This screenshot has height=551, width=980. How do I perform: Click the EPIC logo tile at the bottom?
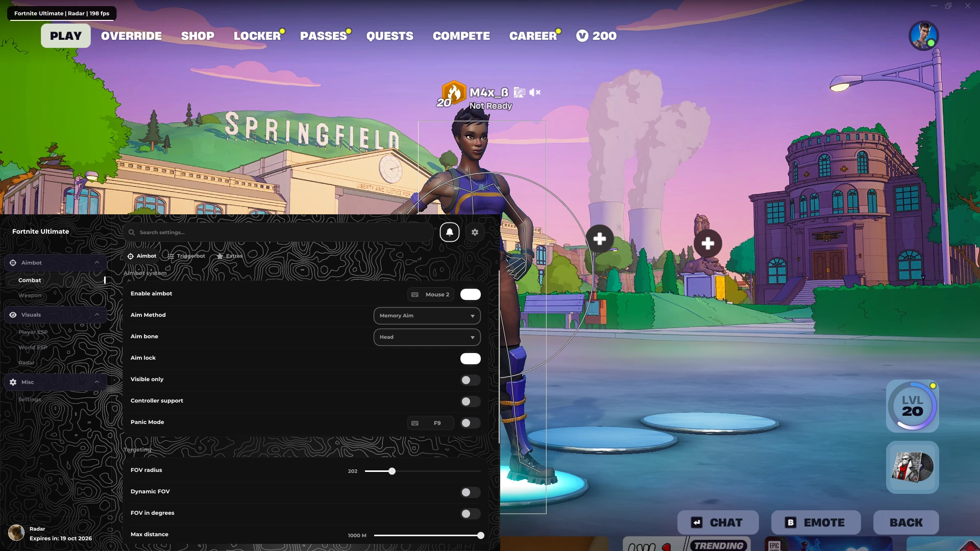tap(774, 546)
